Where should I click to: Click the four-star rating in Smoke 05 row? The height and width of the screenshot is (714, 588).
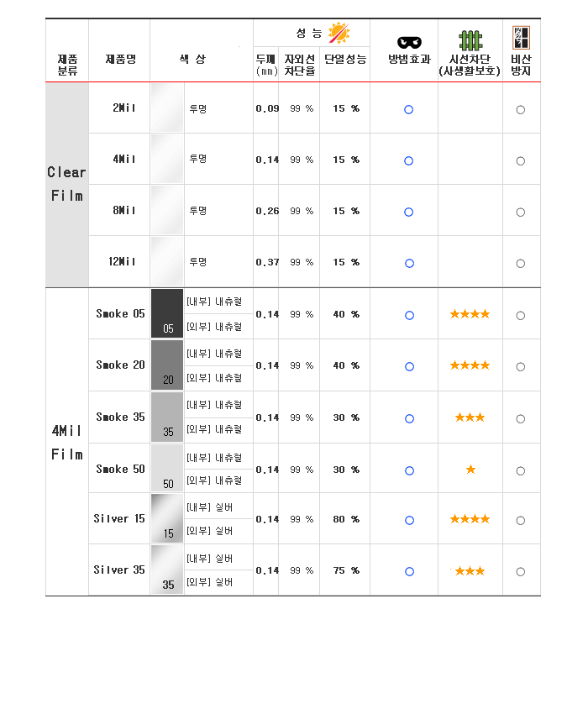coord(470,314)
